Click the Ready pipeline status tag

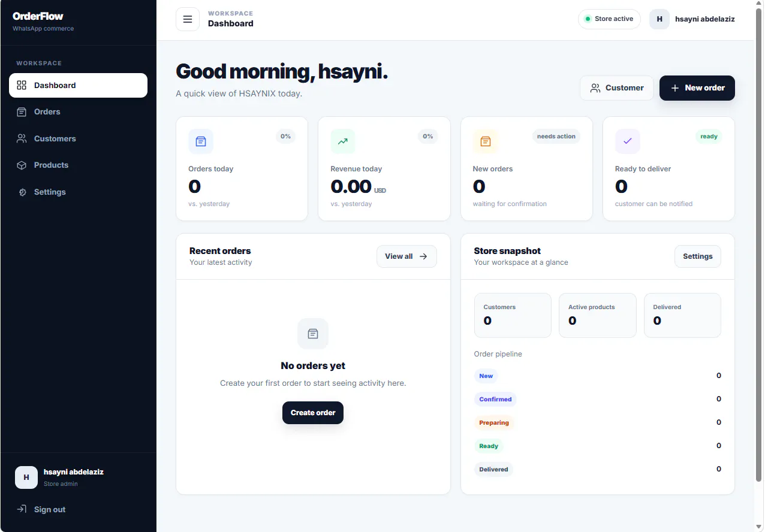tap(489, 446)
